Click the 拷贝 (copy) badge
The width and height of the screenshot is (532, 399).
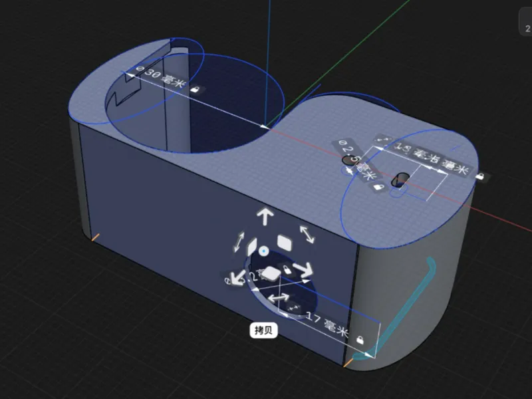pyautogui.click(x=263, y=330)
